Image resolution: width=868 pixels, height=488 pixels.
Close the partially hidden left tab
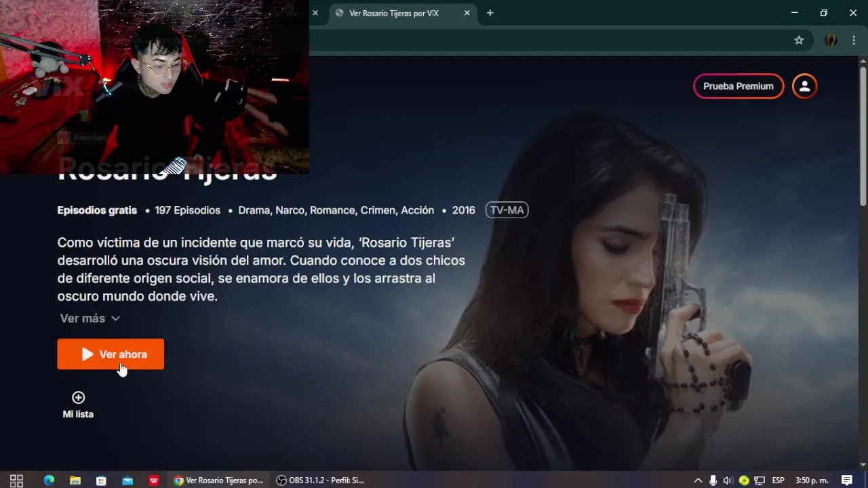point(315,13)
